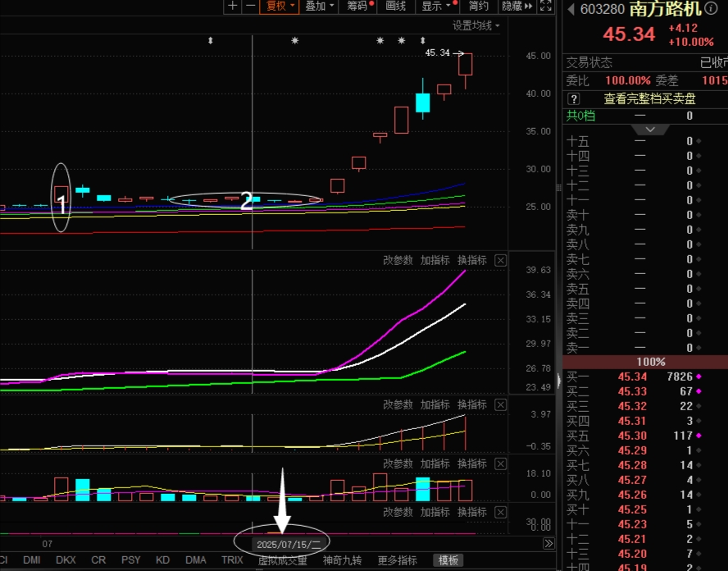This screenshot has height=571, width=728.
Task: Click 加指标 in the 18.10 volume panel
Action: click(x=435, y=464)
